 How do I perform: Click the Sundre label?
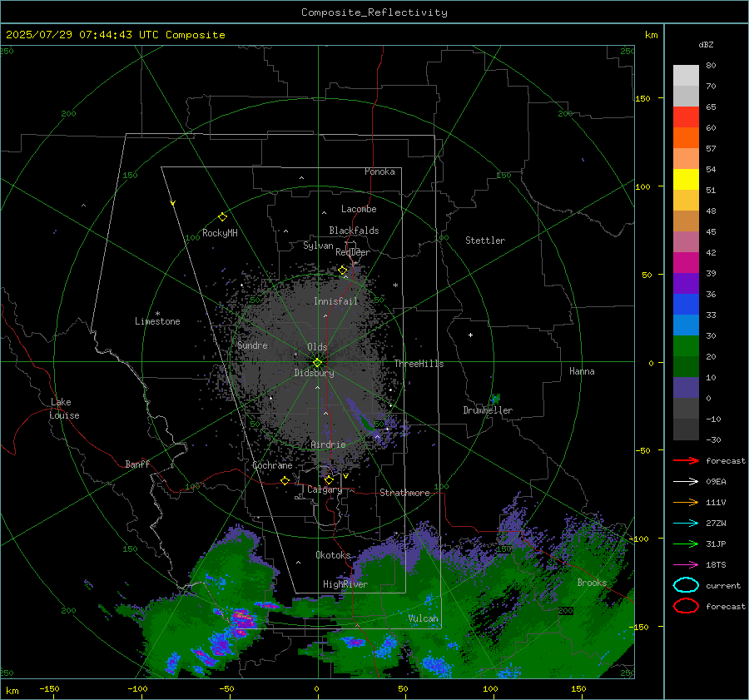[253, 345]
